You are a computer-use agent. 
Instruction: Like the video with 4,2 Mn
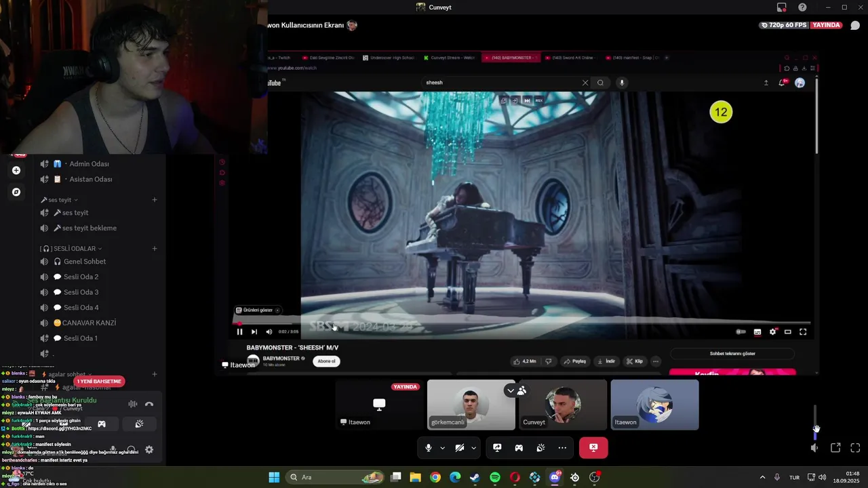(x=525, y=361)
